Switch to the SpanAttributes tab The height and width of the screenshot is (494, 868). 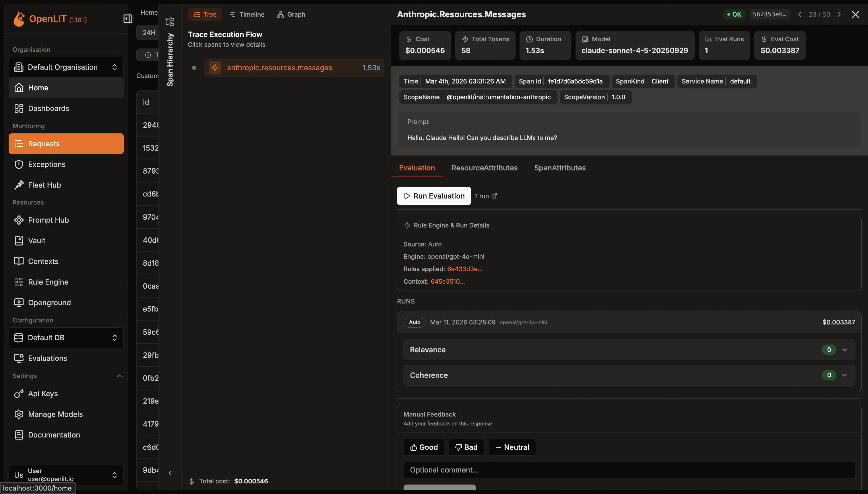coord(560,168)
